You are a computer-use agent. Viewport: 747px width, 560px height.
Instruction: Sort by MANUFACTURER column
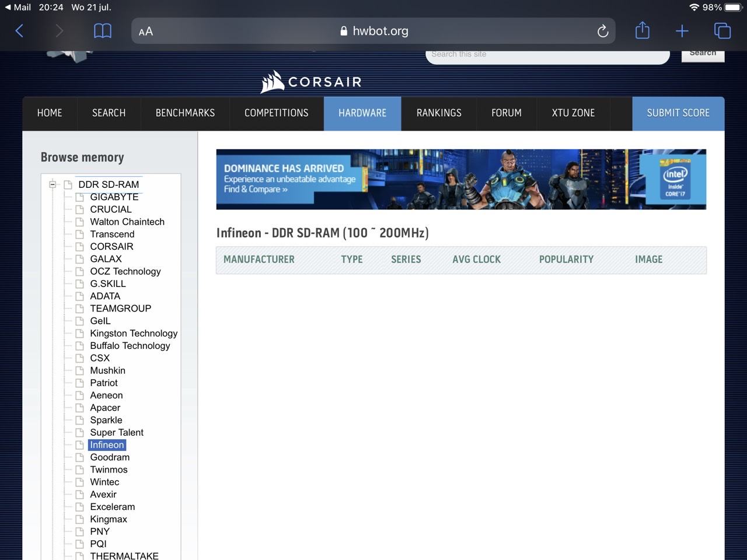coord(259,260)
